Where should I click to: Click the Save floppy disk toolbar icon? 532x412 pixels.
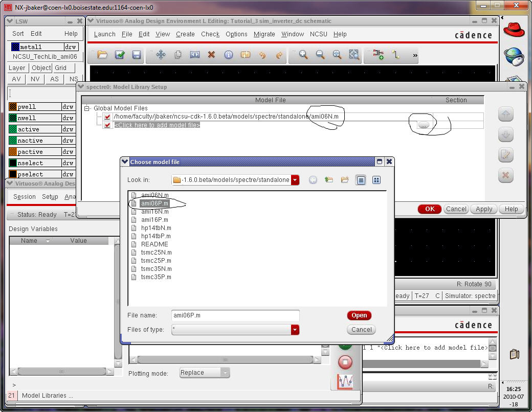(x=137, y=55)
